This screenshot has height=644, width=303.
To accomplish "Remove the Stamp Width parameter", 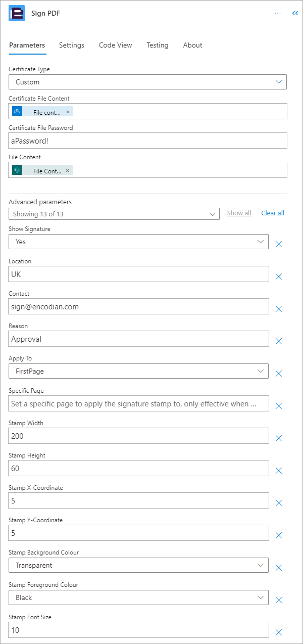I will coord(278,438).
